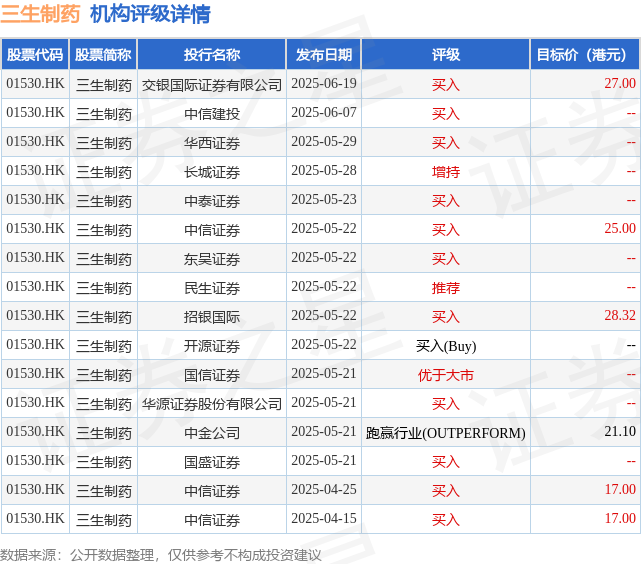Select 民生证券 broker cell
The image size is (641, 564).
tap(212, 288)
